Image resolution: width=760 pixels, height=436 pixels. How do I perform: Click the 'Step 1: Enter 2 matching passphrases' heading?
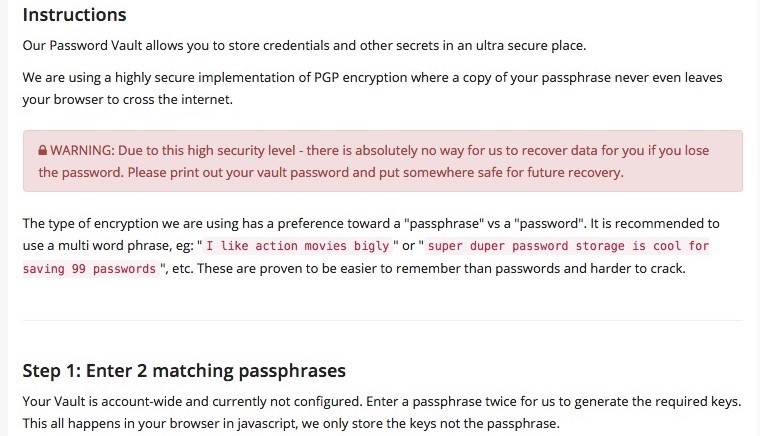tap(184, 371)
